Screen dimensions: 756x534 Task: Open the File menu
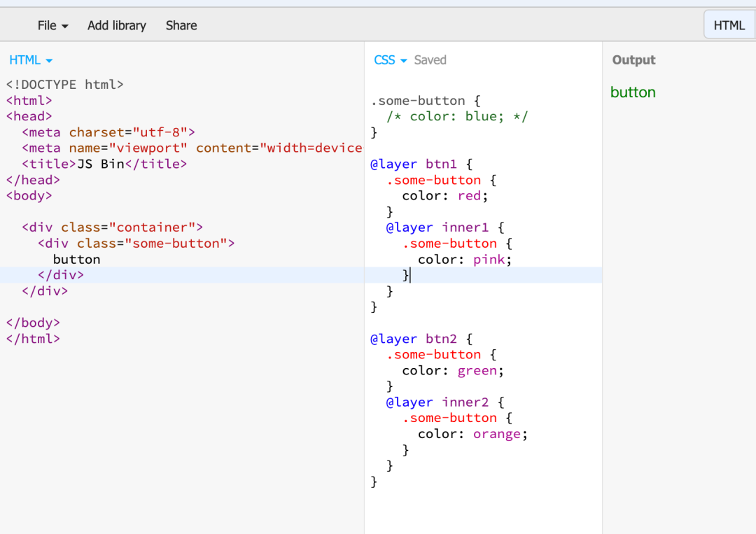click(x=52, y=25)
